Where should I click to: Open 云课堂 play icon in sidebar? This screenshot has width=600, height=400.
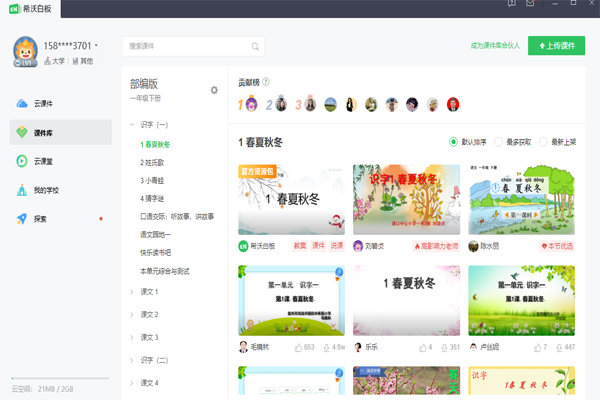pos(22,161)
